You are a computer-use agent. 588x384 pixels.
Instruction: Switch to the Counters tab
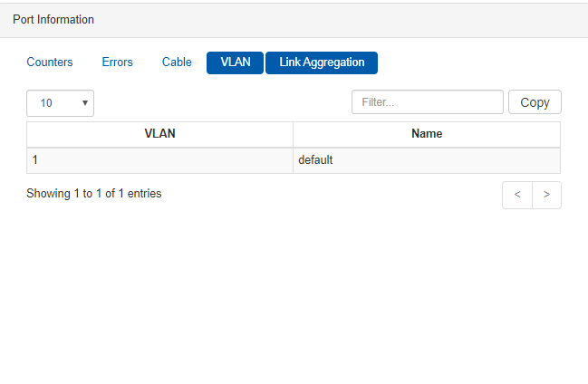pos(50,62)
